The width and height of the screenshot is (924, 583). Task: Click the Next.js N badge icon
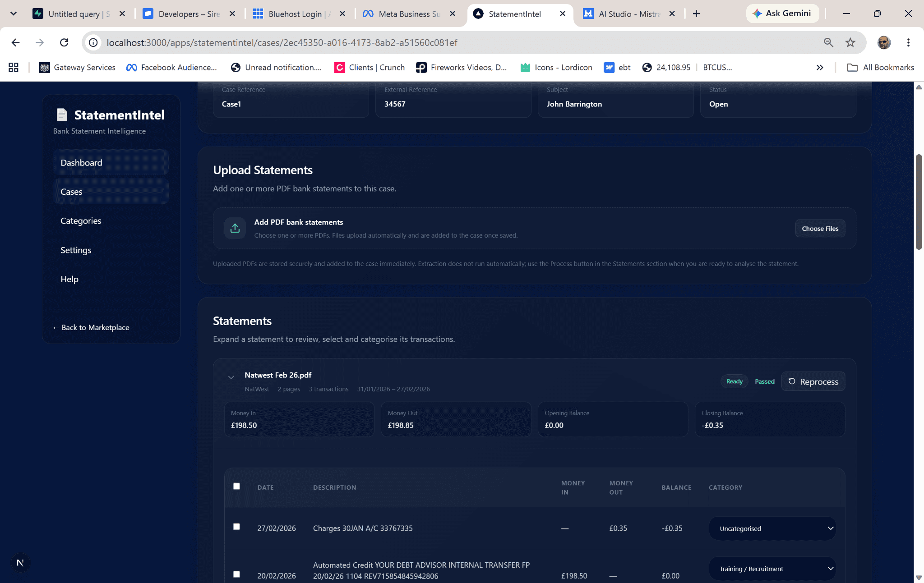tap(20, 563)
